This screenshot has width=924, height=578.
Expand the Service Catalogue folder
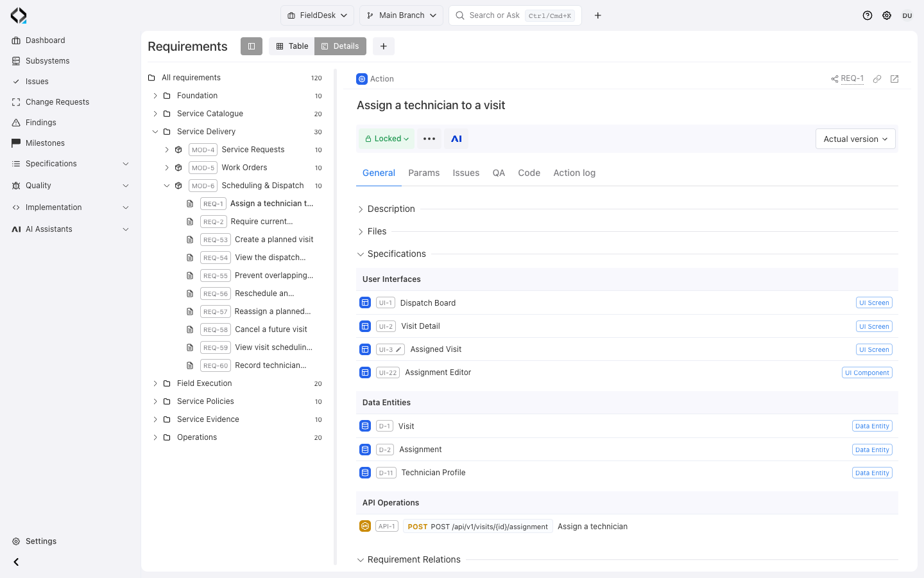click(x=155, y=114)
